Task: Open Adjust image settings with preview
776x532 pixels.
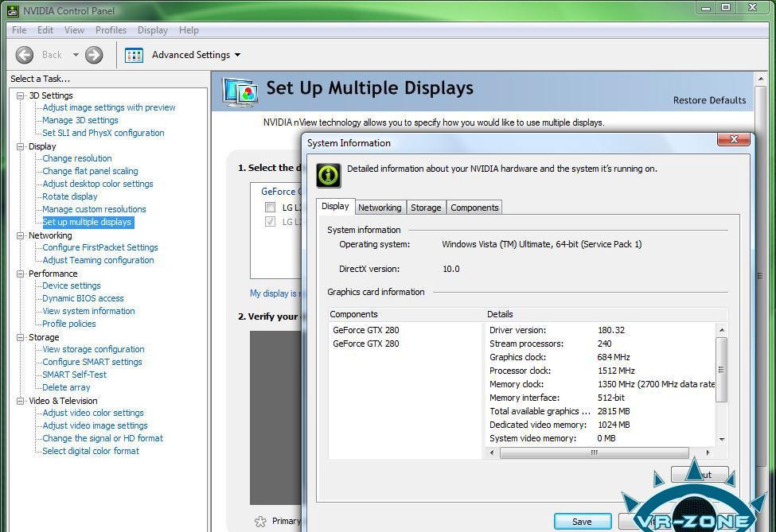Action: tap(109, 107)
